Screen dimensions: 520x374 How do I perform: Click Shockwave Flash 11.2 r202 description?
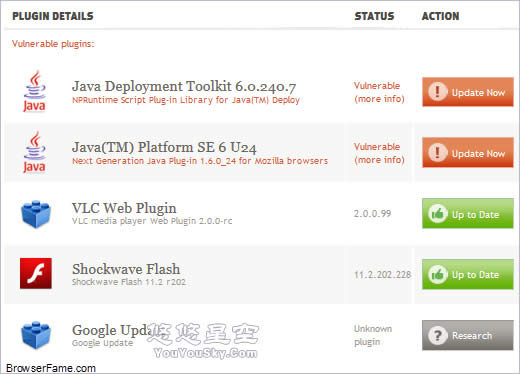(x=129, y=282)
